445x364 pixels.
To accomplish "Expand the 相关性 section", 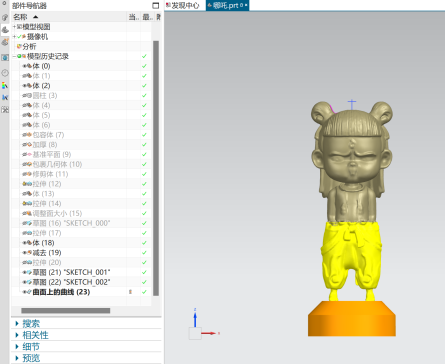I will coord(17,335).
